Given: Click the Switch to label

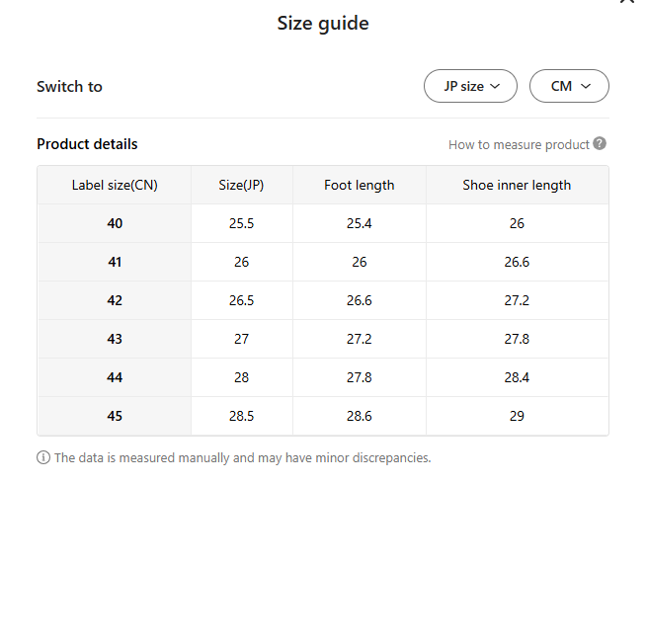Looking at the screenshot, I should point(69,87).
